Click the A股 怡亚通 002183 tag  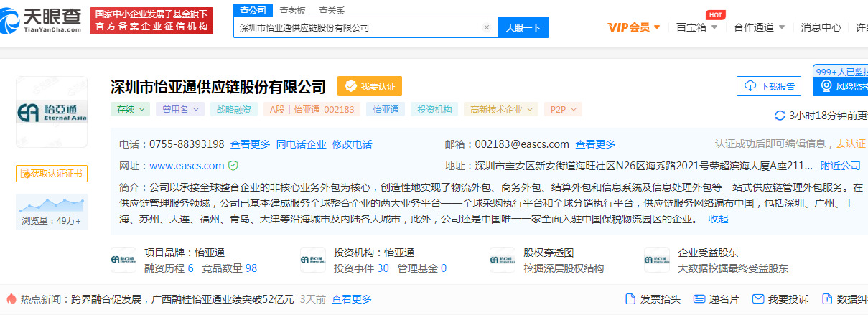312,109
